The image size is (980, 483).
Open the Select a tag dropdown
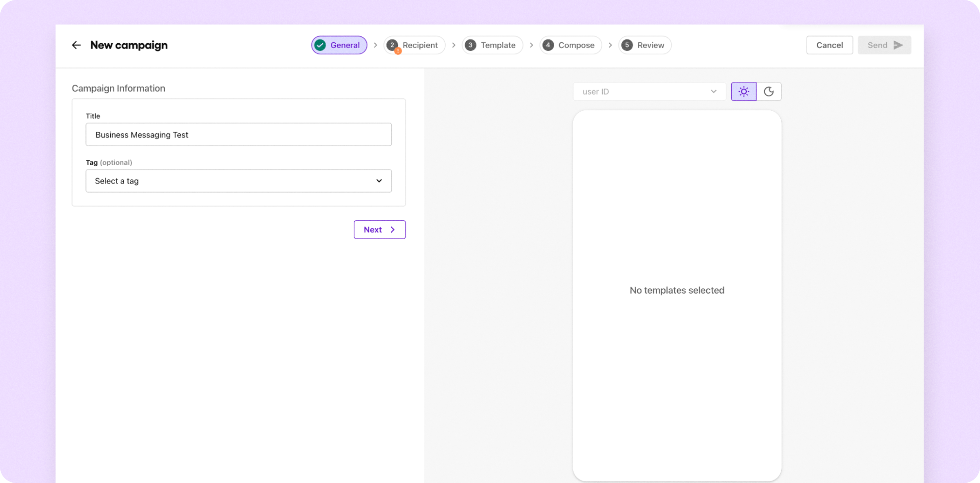238,181
